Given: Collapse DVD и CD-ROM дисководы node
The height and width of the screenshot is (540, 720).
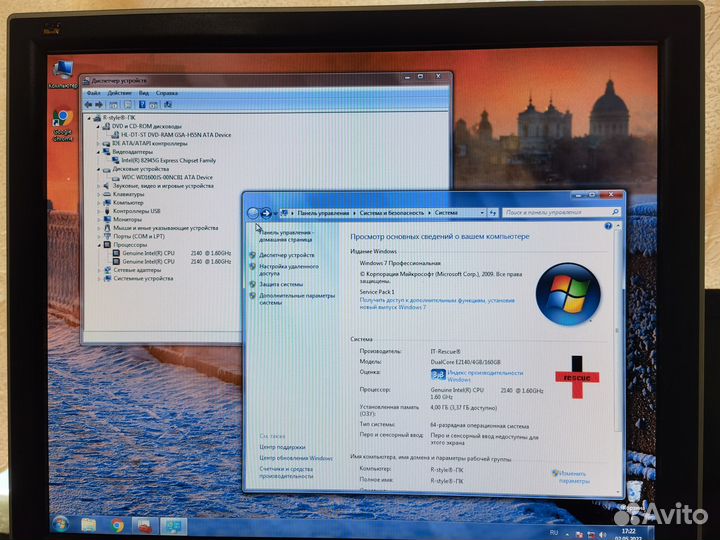Looking at the screenshot, I should click(x=98, y=126).
